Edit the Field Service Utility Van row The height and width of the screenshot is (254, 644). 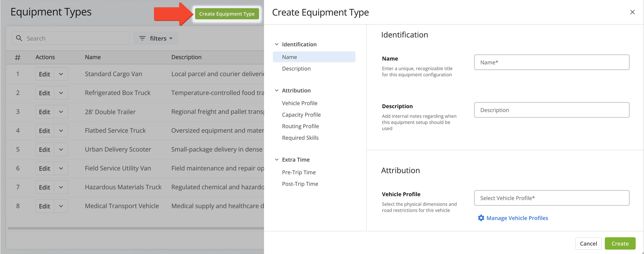coord(44,168)
